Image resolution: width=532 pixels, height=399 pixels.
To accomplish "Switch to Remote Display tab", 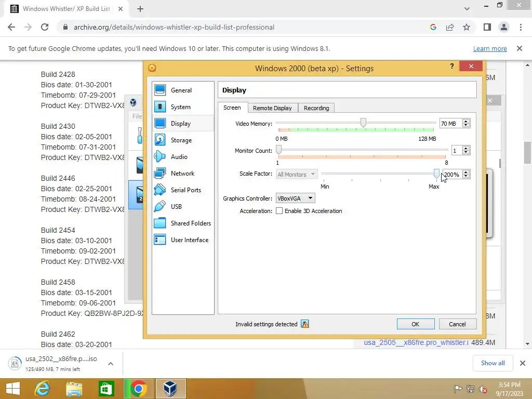I will coord(272,108).
